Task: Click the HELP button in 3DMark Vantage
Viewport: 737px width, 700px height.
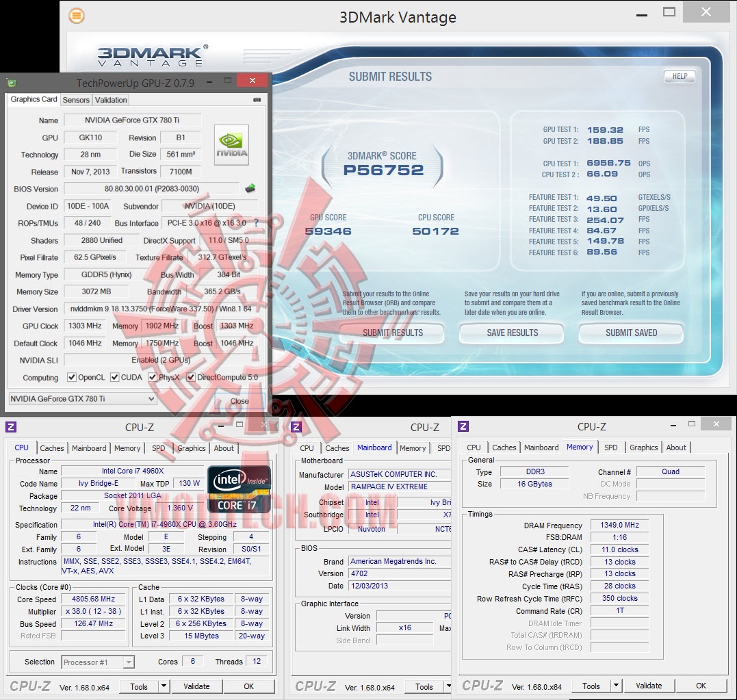Action: [x=680, y=76]
